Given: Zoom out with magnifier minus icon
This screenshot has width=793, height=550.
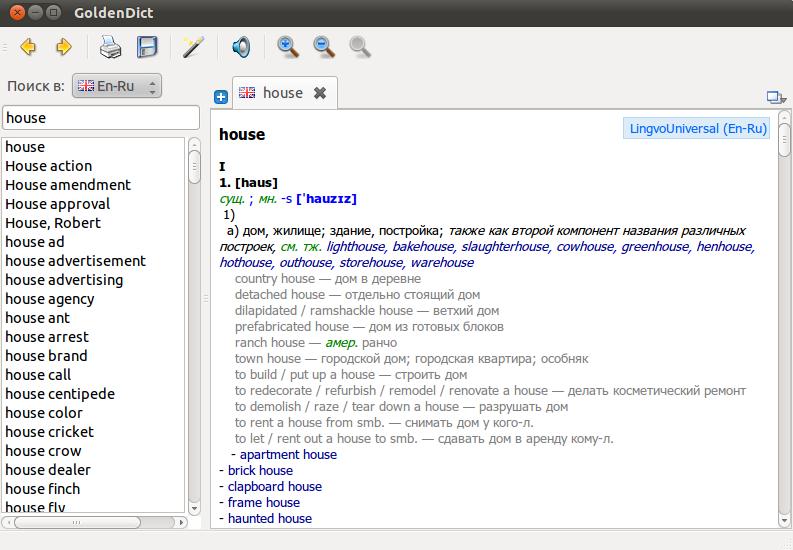Looking at the screenshot, I should [324, 47].
